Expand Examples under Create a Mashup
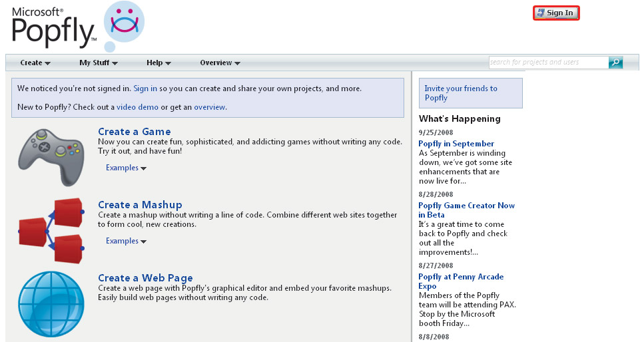The image size is (644, 342). [x=126, y=242]
